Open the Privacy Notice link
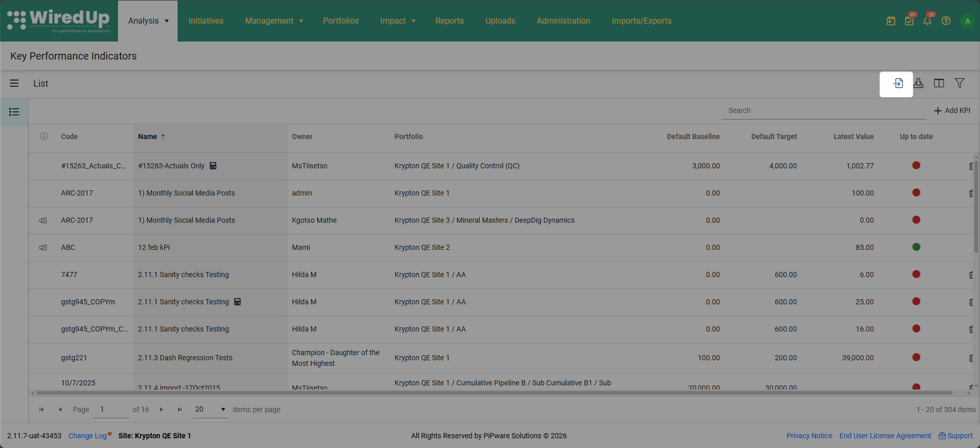 [x=809, y=436]
